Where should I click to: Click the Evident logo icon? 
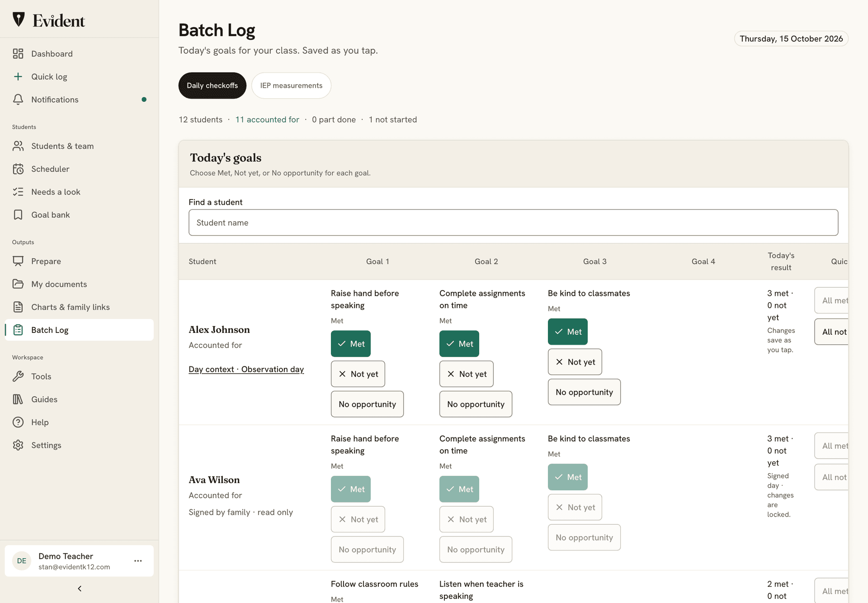pos(19,19)
